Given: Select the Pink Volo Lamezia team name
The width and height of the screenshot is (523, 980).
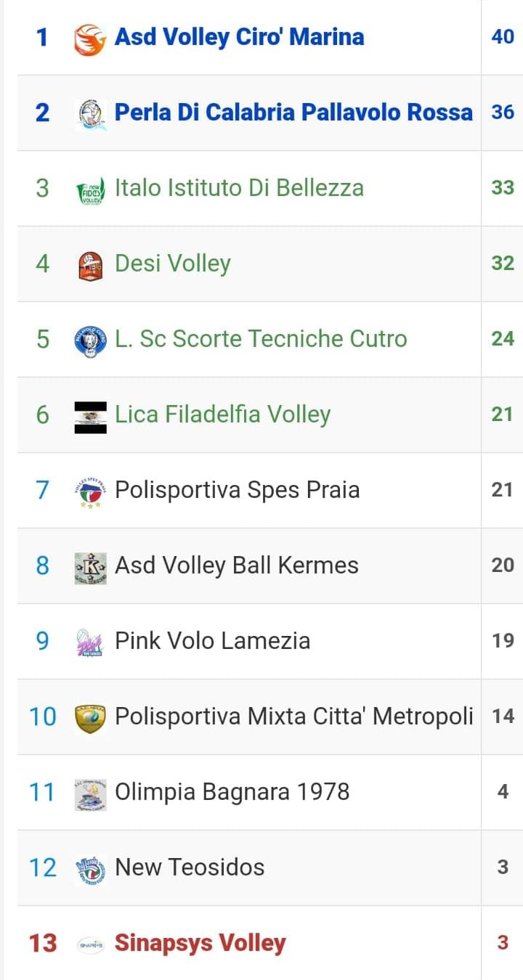Looking at the screenshot, I should 212,641.
